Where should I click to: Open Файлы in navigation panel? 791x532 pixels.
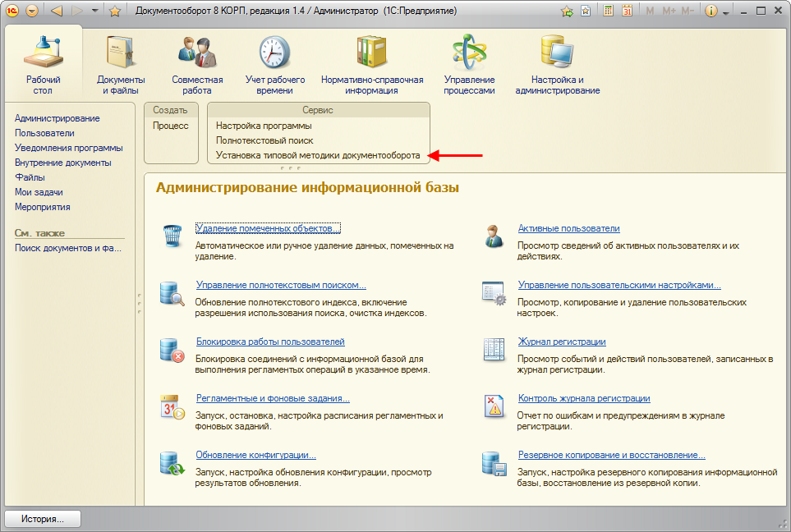pyautogui.click(x=30, y=177)
